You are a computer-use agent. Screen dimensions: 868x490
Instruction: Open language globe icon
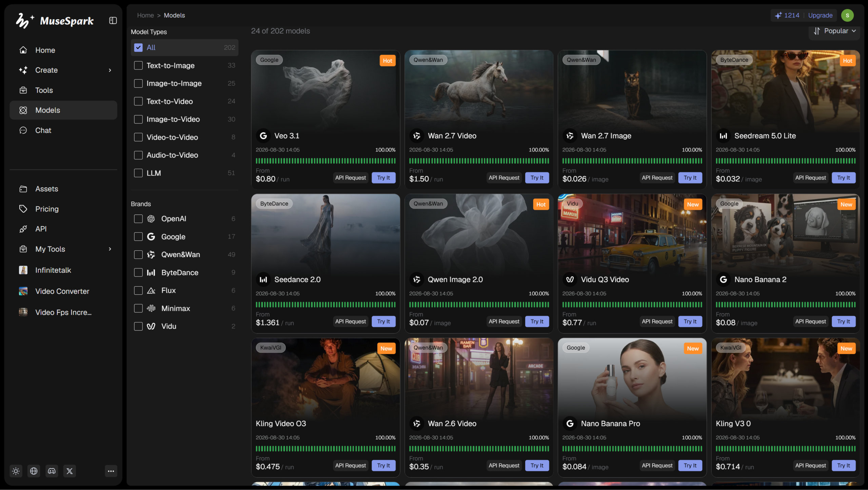[34, 471]
